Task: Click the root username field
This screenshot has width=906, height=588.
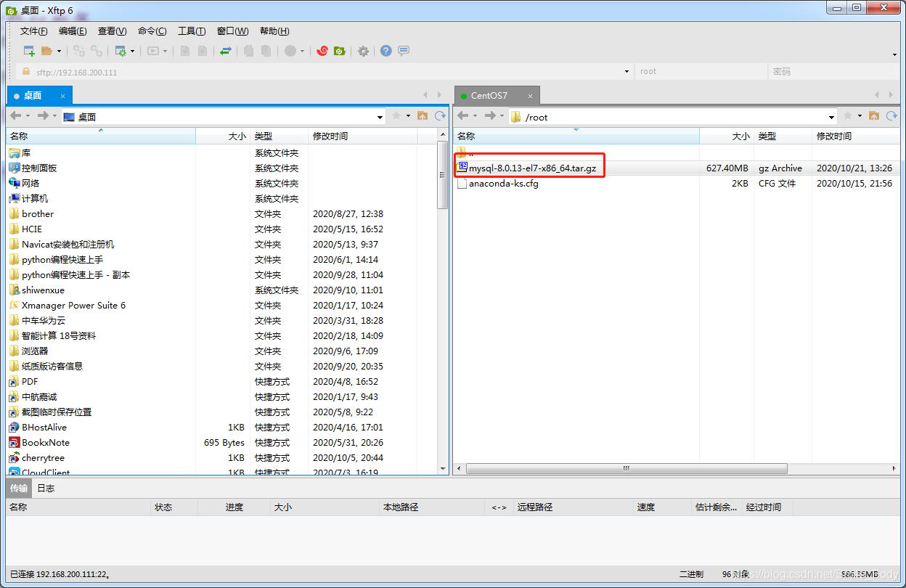Action: point(701,72)
